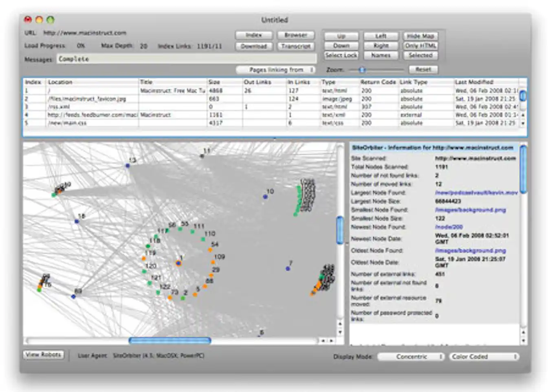550x392 pixels.
Task: Click the Index button
Action: tap(253, 35)
